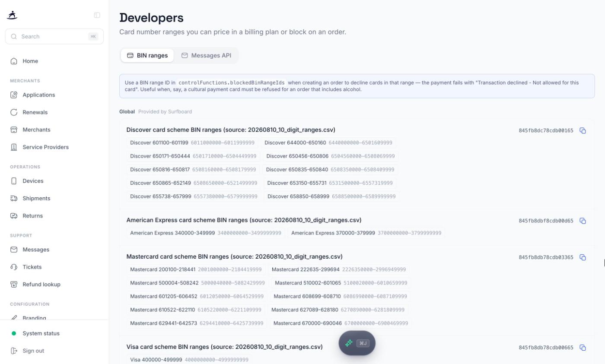Viewport: 605px width, 364px height.
Task: Click the Service Providers icon
Action: [14, 147]
